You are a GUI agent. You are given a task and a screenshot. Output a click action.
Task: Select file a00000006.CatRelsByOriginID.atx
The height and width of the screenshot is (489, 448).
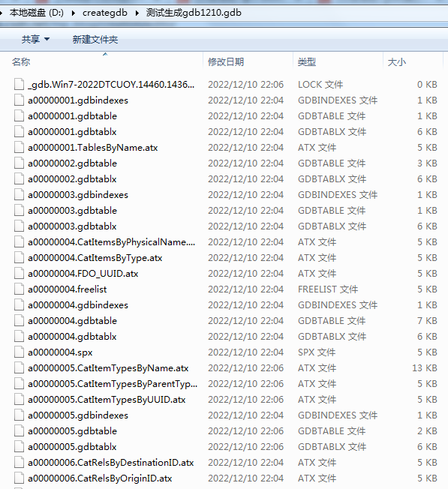pos(100,478)
